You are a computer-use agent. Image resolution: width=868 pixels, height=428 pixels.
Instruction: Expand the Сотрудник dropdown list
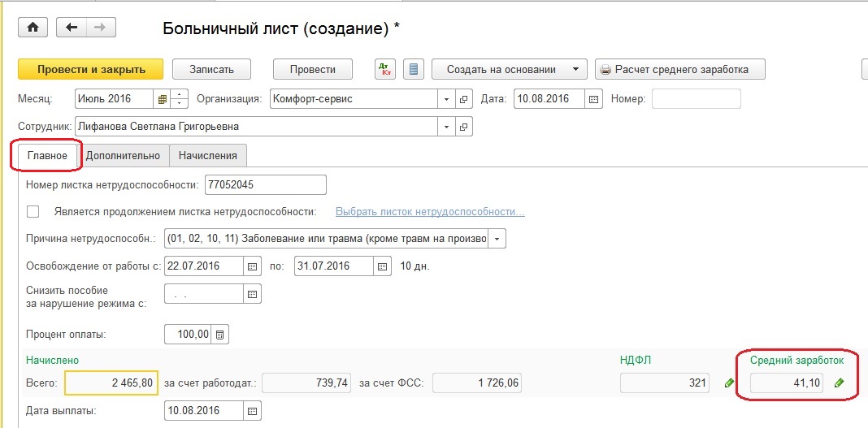coord(446,127)
